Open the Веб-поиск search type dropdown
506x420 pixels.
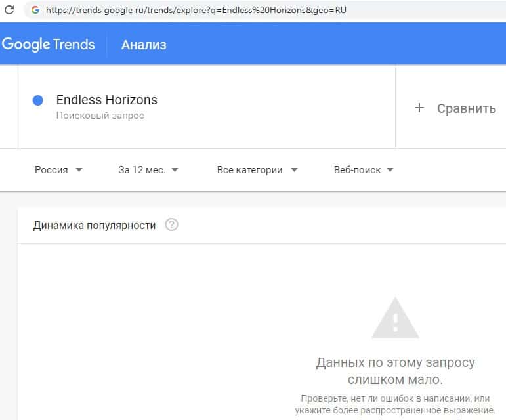[x=364, y=169]
